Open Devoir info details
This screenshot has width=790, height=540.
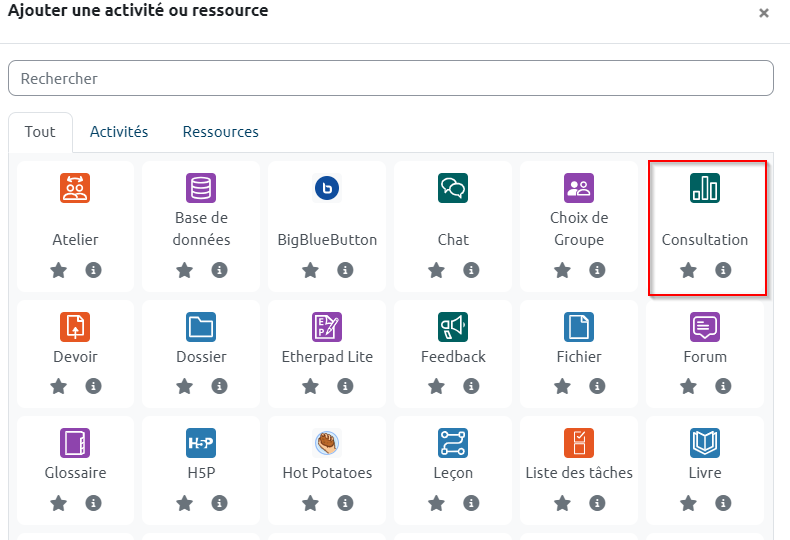click(x=93, y=386)
